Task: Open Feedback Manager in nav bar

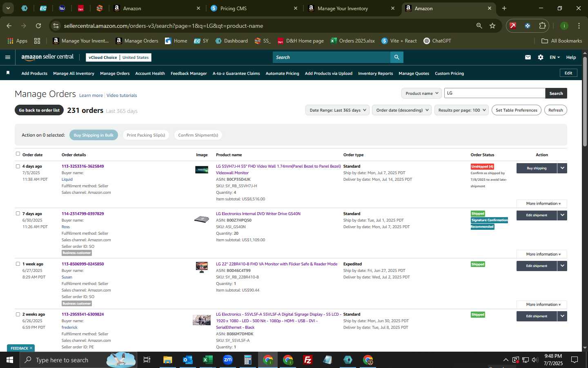Action: tap(189, 73)
